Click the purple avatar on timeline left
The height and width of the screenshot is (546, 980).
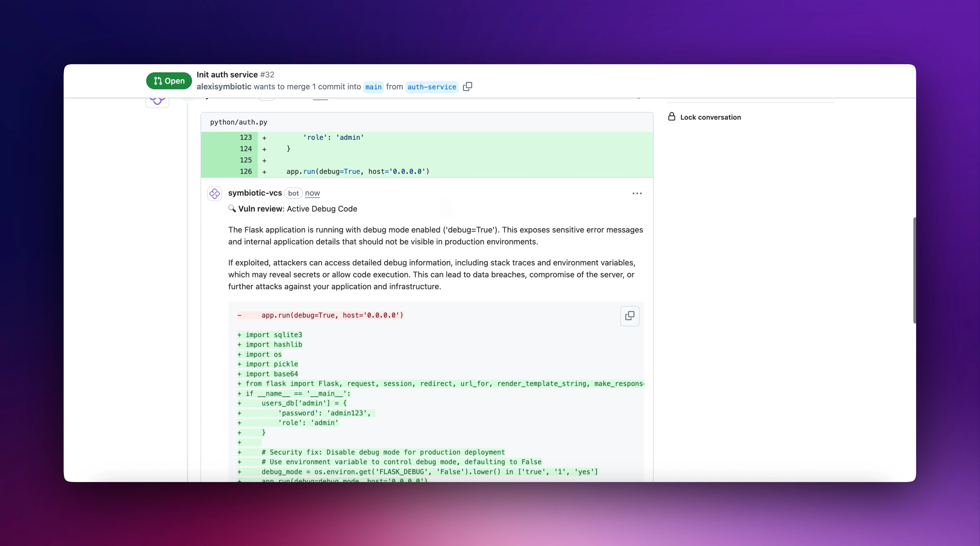pos(157,101)
